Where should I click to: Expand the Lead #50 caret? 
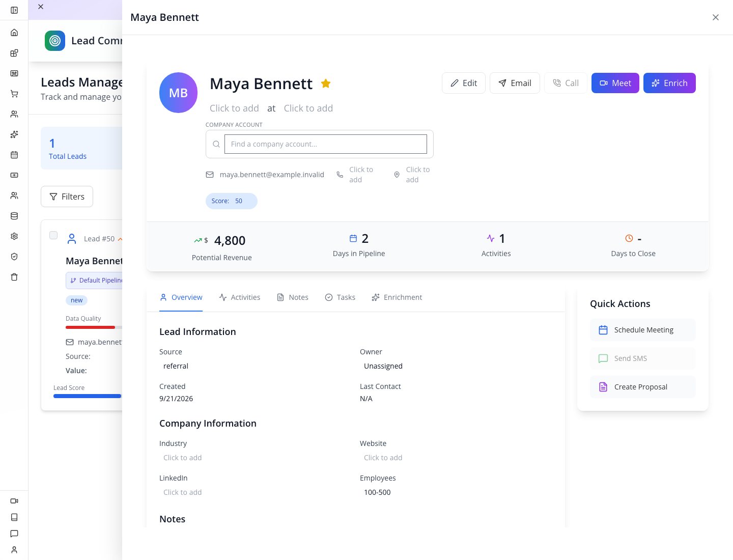click(120, 239)
